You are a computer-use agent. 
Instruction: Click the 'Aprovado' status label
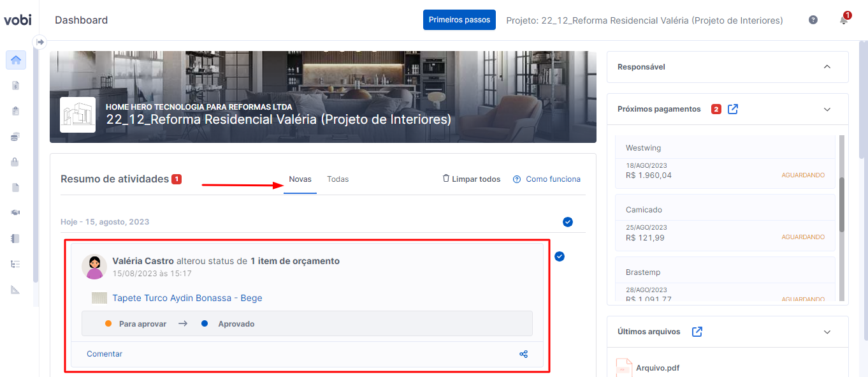(x=236, y=324)
